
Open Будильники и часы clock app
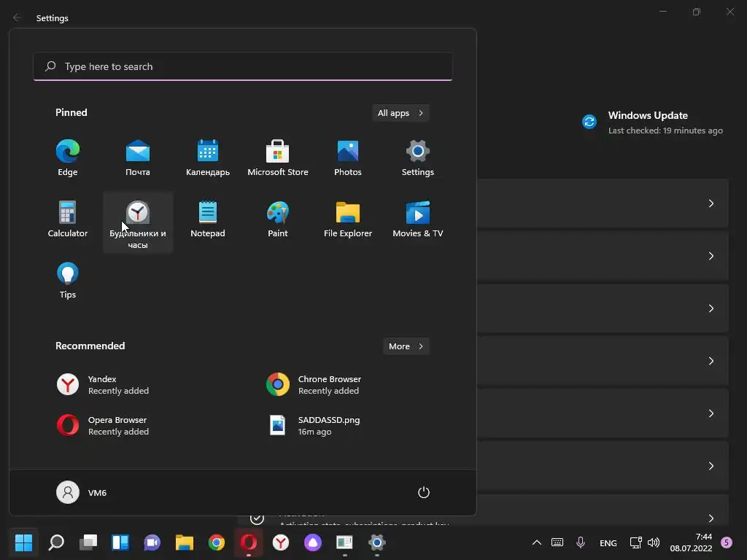[x=138, y=223]
